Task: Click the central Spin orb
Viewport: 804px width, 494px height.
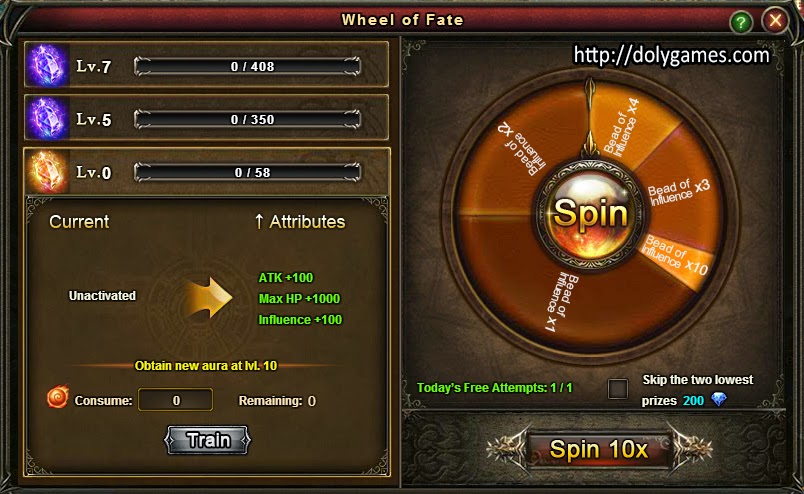Action: pyautogui.click(x=591, y=214)
